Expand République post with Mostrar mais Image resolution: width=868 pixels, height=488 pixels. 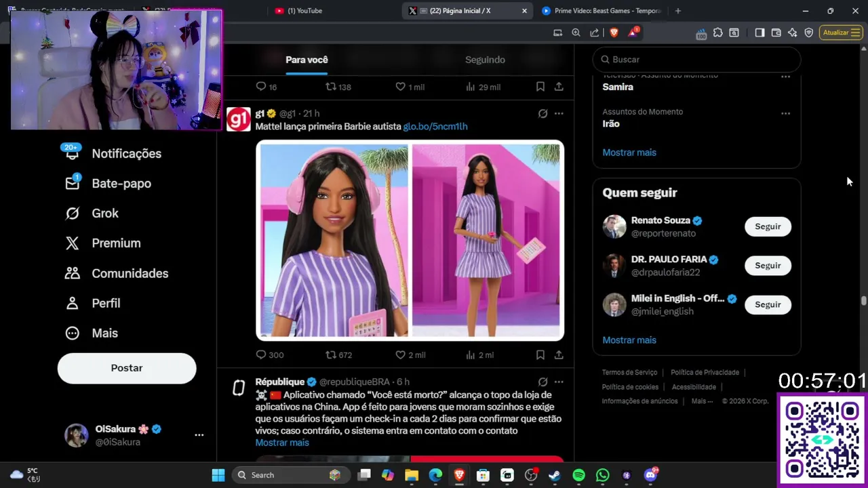coord(282,443)
